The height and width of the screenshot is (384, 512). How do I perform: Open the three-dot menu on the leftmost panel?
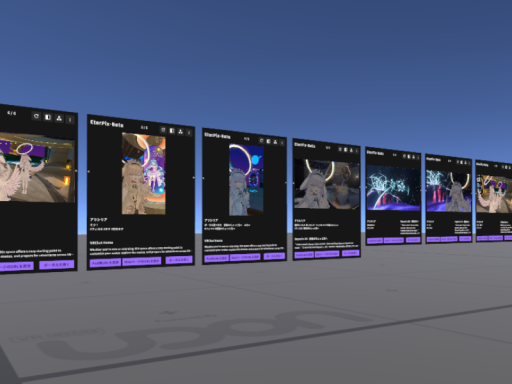[x=70, y=119]
